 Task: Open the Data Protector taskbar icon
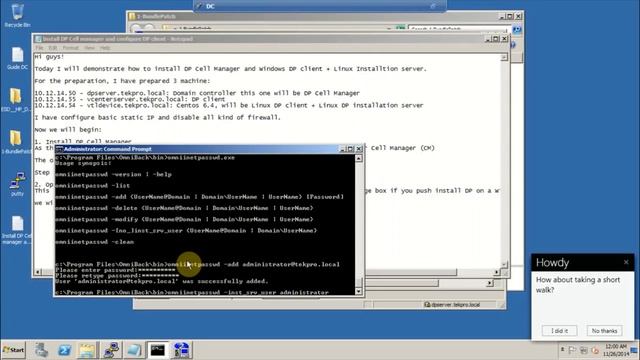(x=181, y=350)
